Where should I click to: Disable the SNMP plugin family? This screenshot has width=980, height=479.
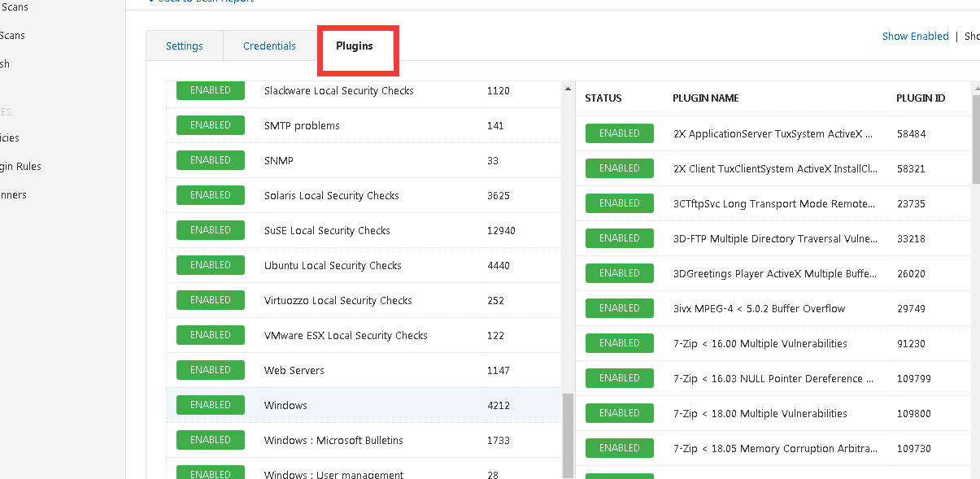211,160
